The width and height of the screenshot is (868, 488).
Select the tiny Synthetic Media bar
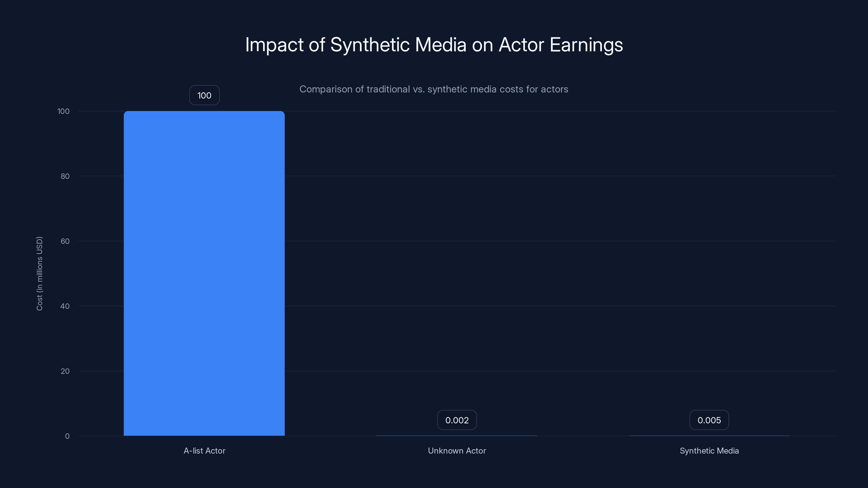click(x=709, y=435)
